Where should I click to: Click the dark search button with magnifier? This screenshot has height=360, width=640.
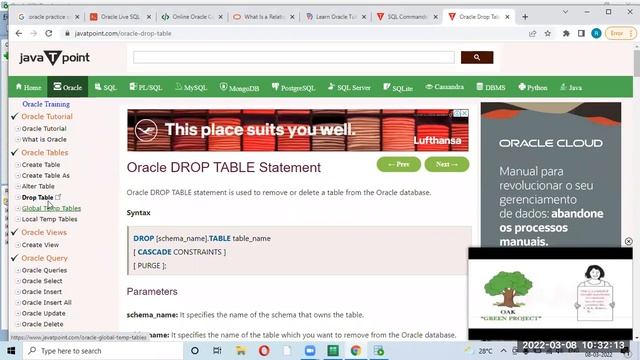(477, 58)
